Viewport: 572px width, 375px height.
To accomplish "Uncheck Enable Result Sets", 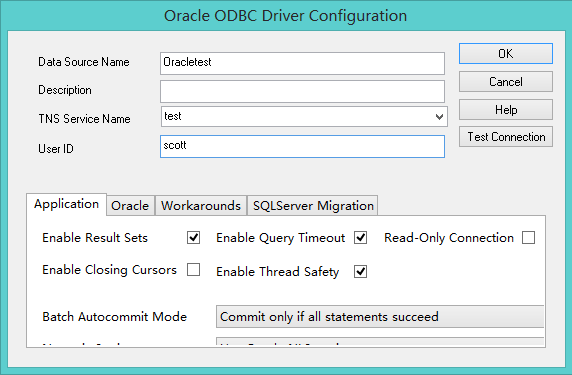I will point(193,237).
